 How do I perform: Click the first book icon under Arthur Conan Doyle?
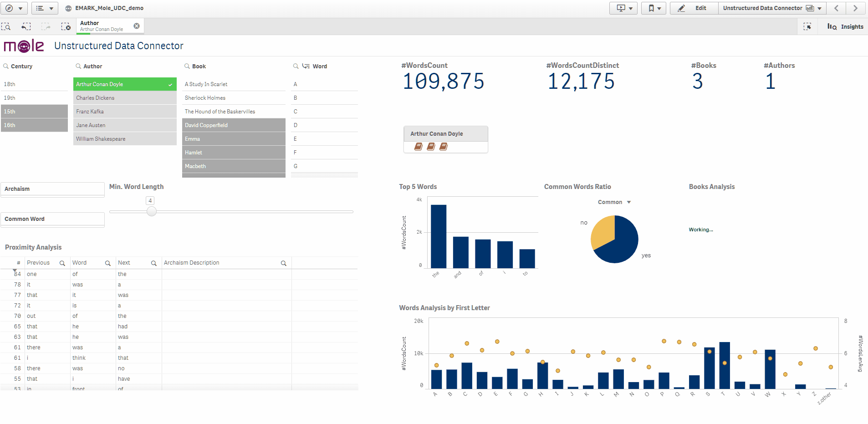[x=419, y=146]
